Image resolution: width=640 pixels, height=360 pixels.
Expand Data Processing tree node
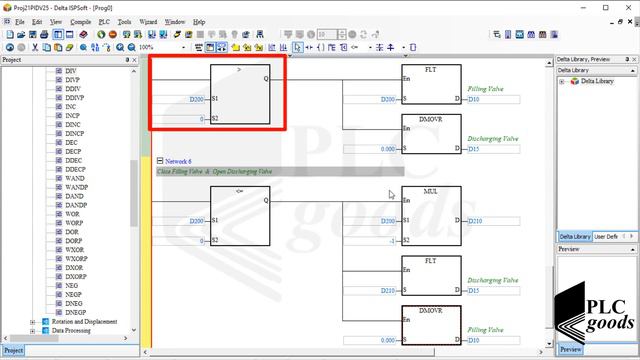tap(33, 331)
